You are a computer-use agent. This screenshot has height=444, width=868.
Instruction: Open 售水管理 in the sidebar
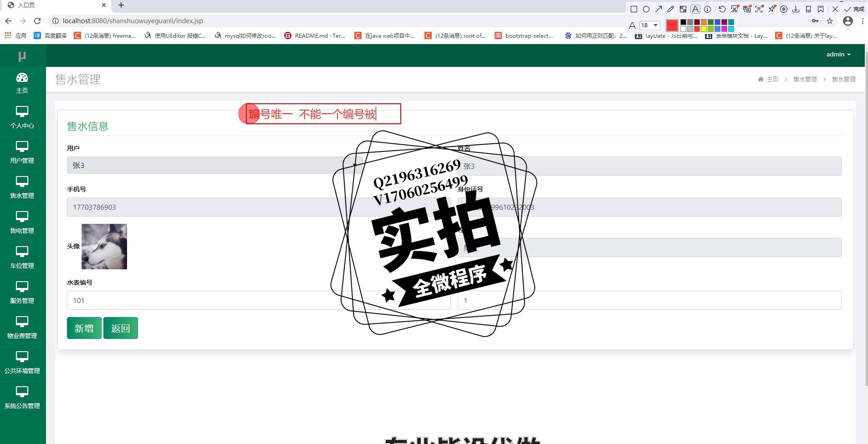[22, 188]
